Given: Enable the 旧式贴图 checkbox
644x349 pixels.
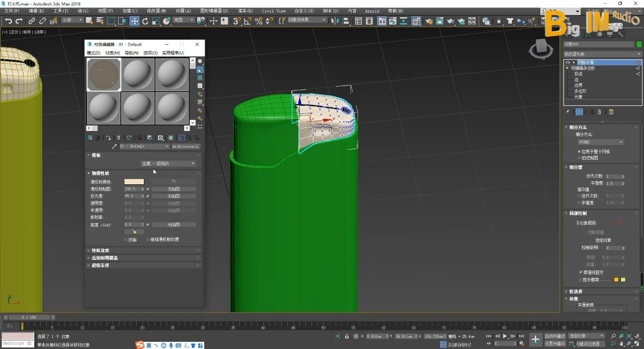Looking at the screenshot, I should click(580, 158).
